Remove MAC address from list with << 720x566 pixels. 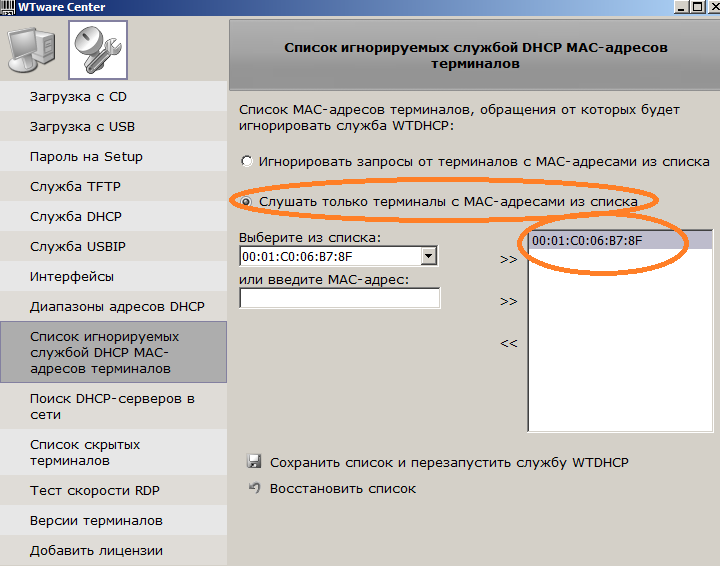click(508, 344)
